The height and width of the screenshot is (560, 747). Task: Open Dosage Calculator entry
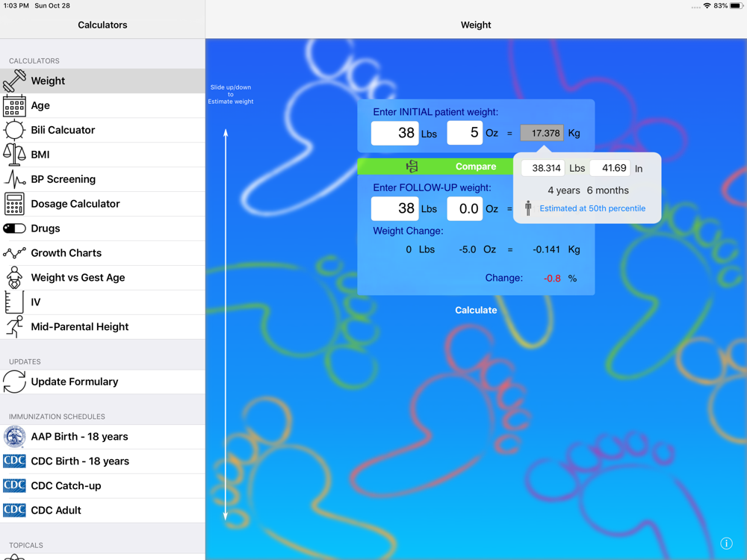point(102,204)
